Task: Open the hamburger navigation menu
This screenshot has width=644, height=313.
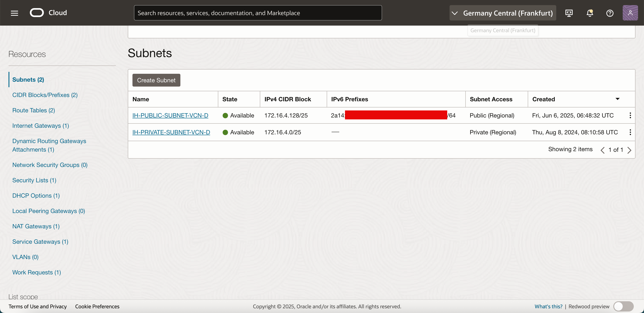Action: (14, 13)
